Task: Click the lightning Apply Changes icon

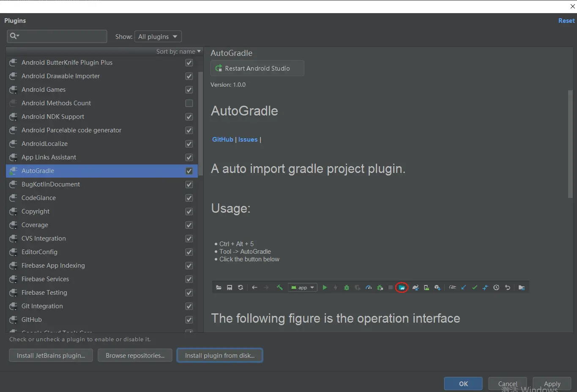Action: [336, 288]
